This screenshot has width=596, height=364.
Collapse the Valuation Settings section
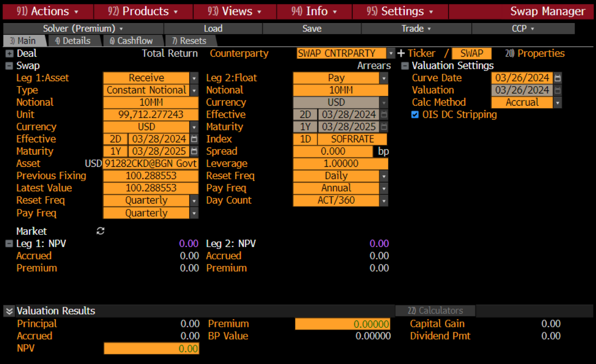click(405, 66)
